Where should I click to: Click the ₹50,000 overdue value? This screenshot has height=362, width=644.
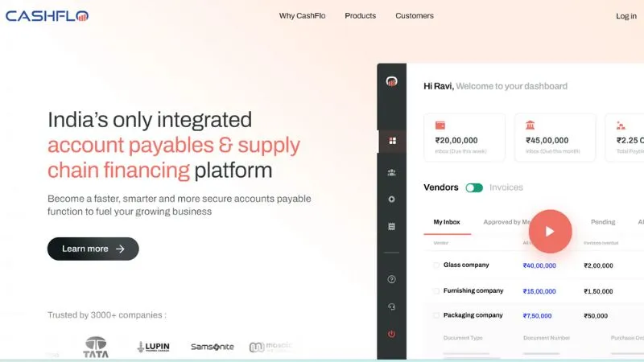[x=596, y=315]
